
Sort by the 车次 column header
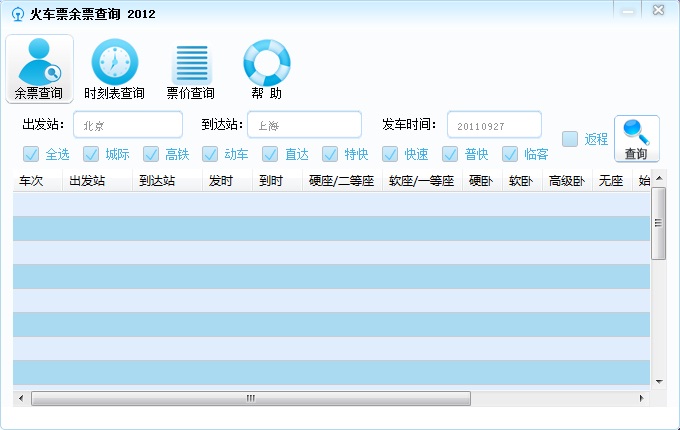38,181
